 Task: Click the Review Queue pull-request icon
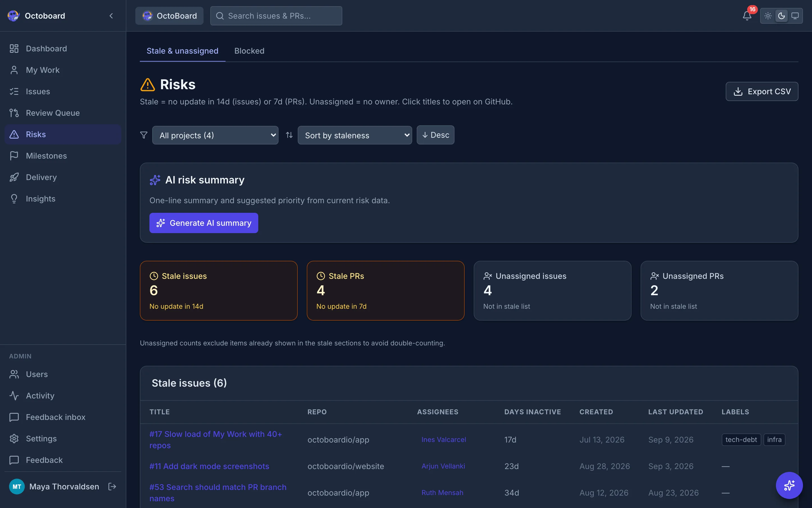(14, 113)
